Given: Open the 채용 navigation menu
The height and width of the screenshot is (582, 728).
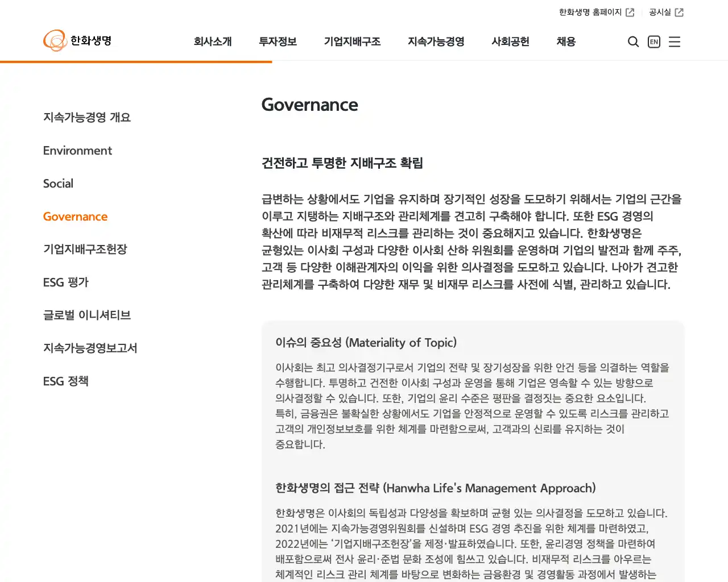Looking at the screenshot, I should click(565, 41).
